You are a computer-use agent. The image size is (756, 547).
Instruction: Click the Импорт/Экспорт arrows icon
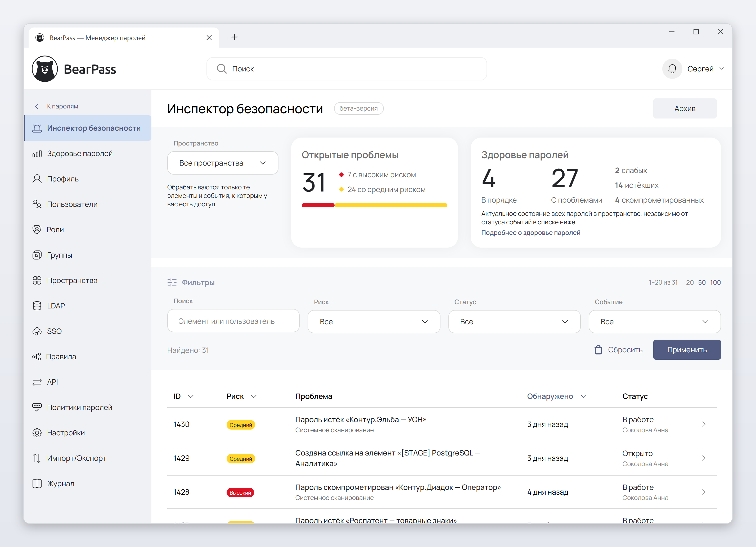pyautogui.click(x=37, y=458)
